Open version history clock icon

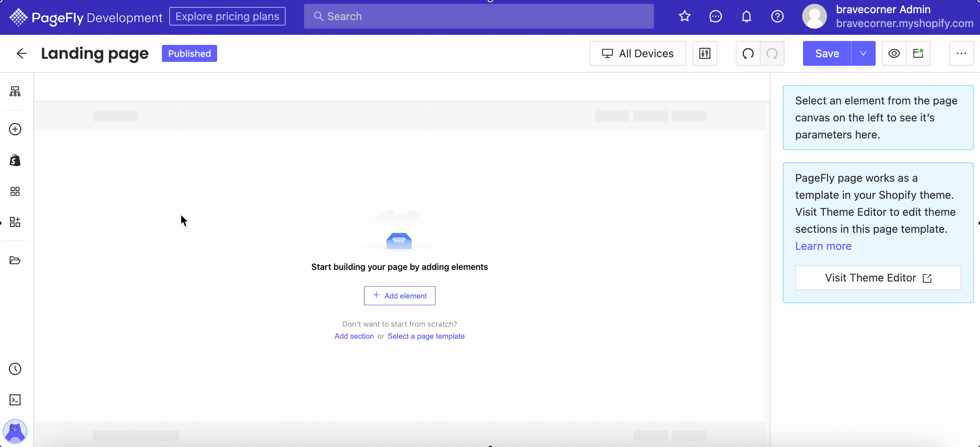point(15,369)
